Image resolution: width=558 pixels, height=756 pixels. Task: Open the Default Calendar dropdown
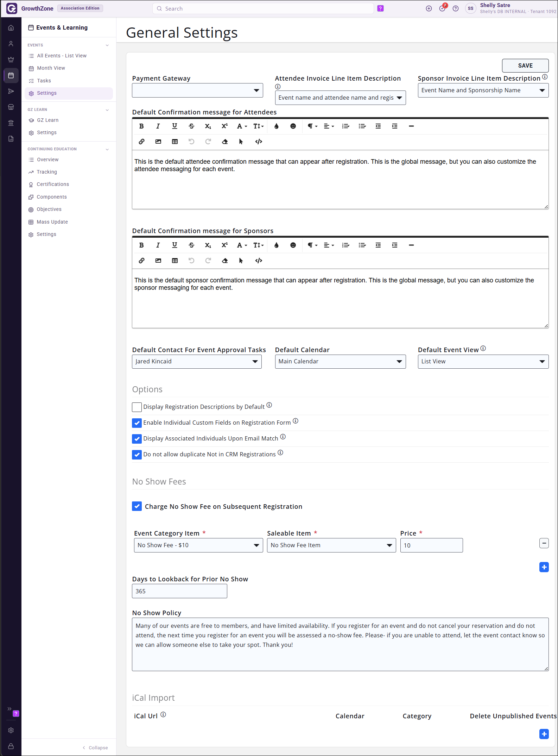340,362
